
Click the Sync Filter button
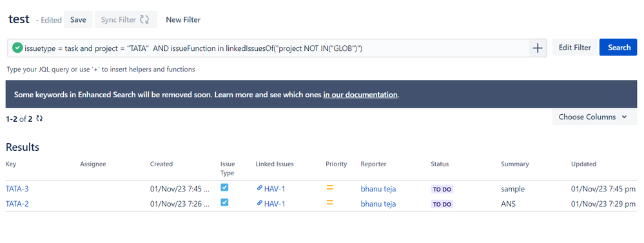point(126,19)
